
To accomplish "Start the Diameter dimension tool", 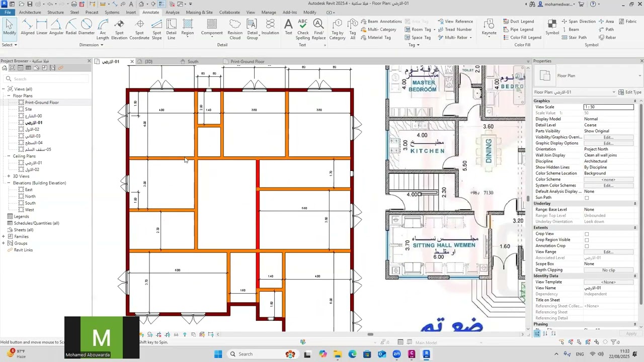I will (x=87, y=27).
